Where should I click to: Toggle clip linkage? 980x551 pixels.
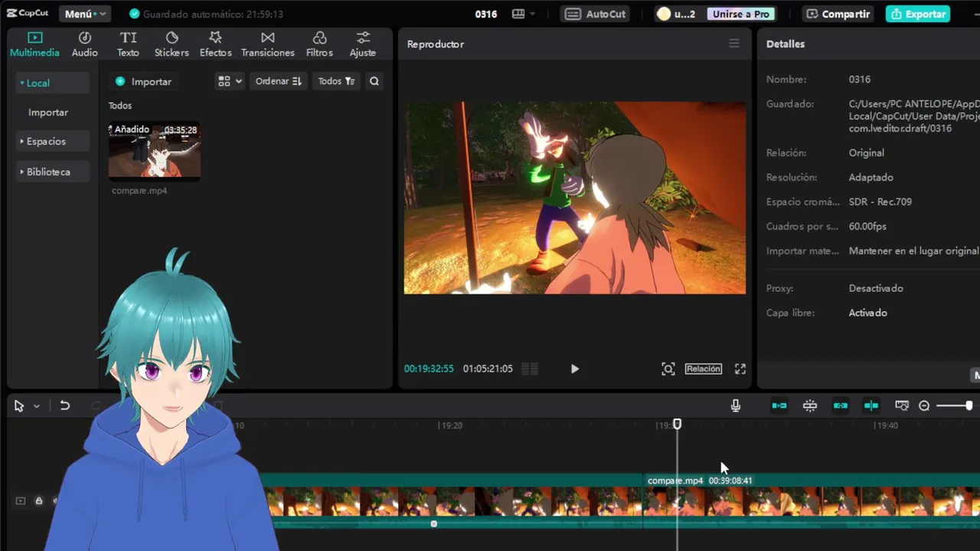(x=841, y=406)
